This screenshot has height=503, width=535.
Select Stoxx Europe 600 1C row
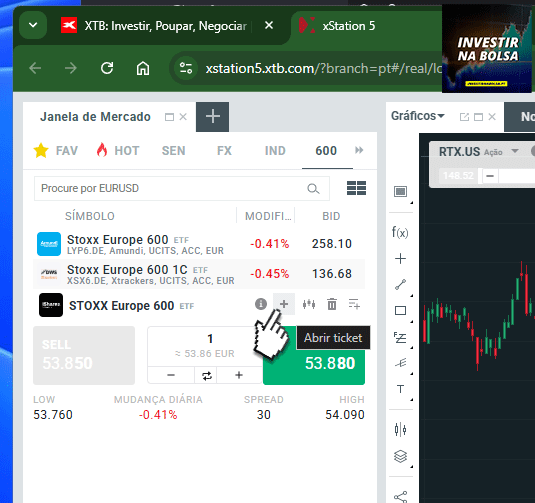[199, 274]
